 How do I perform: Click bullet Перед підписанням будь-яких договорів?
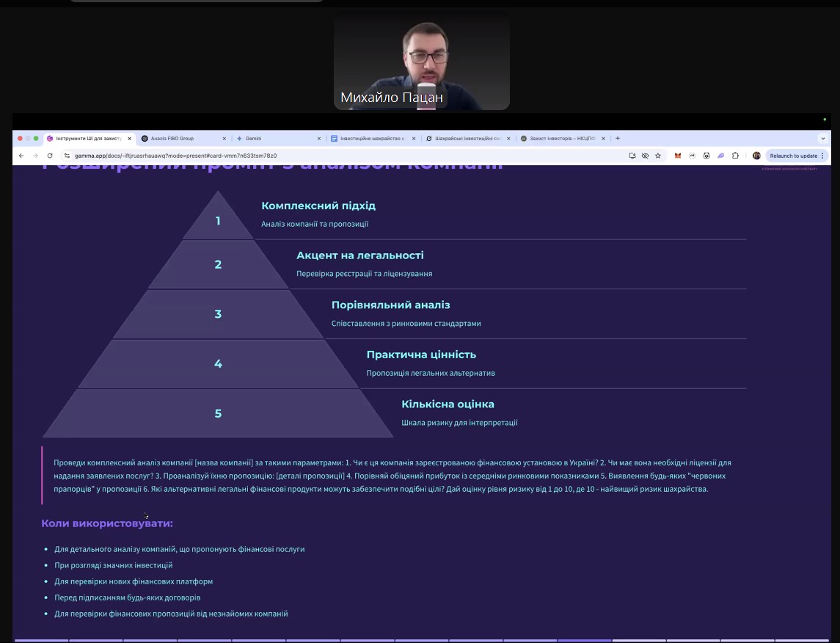click(128, 597)
